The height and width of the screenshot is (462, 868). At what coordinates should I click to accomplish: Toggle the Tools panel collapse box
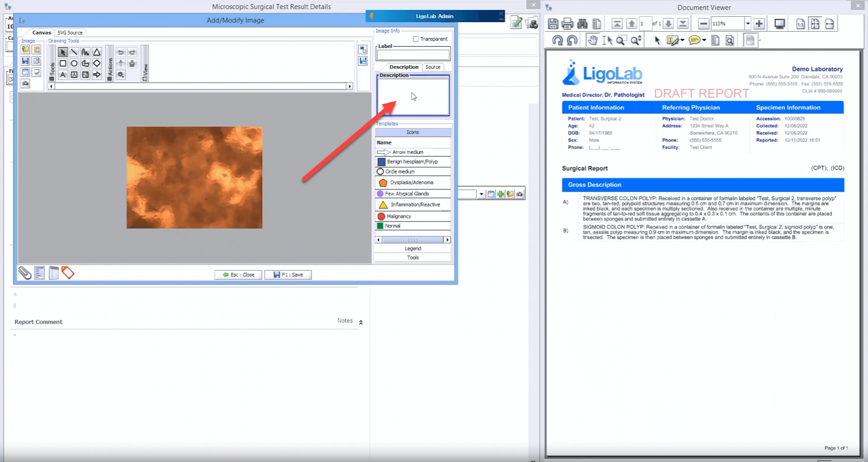52,79
